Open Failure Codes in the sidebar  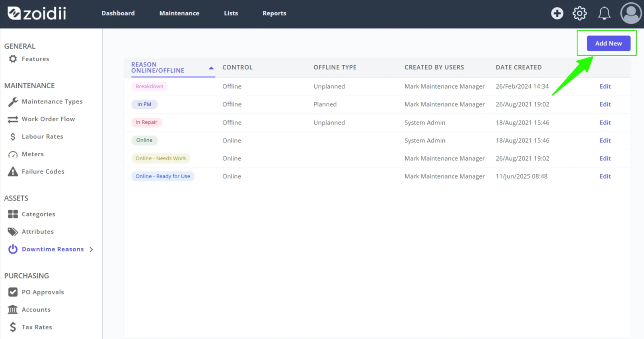(x=43, y=171)
